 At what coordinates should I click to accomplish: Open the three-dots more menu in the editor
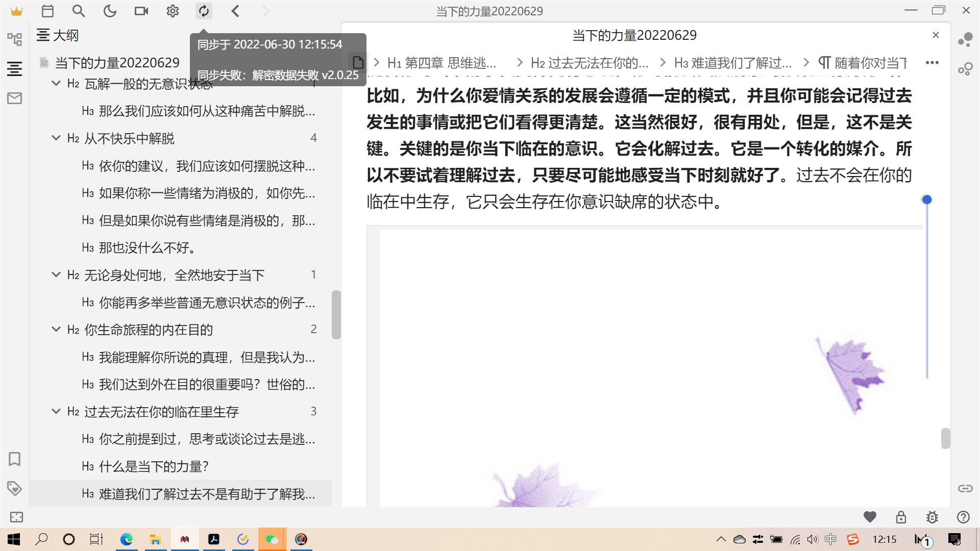pyautogui.click(x=932, y=63)
